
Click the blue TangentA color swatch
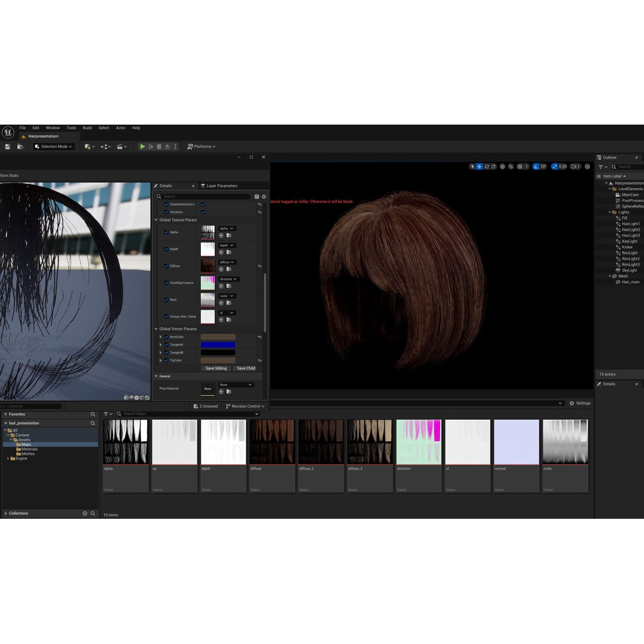tap(219, 344)
